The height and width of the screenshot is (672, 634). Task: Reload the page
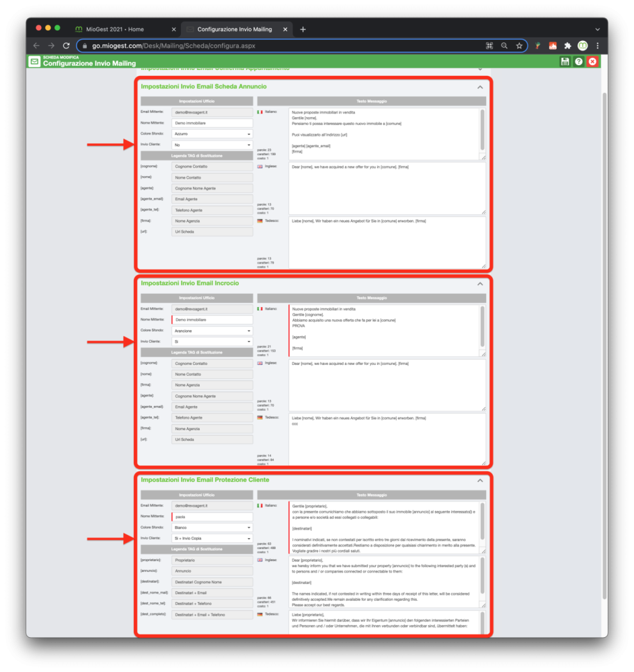[x=66, y=46]
